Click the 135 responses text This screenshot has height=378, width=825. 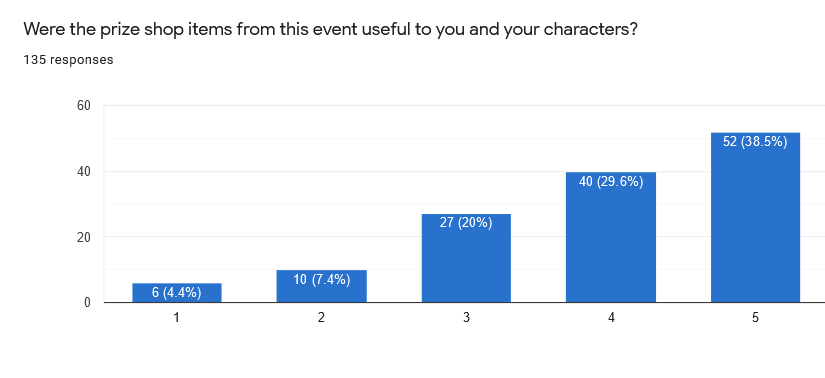pos(68,60)
